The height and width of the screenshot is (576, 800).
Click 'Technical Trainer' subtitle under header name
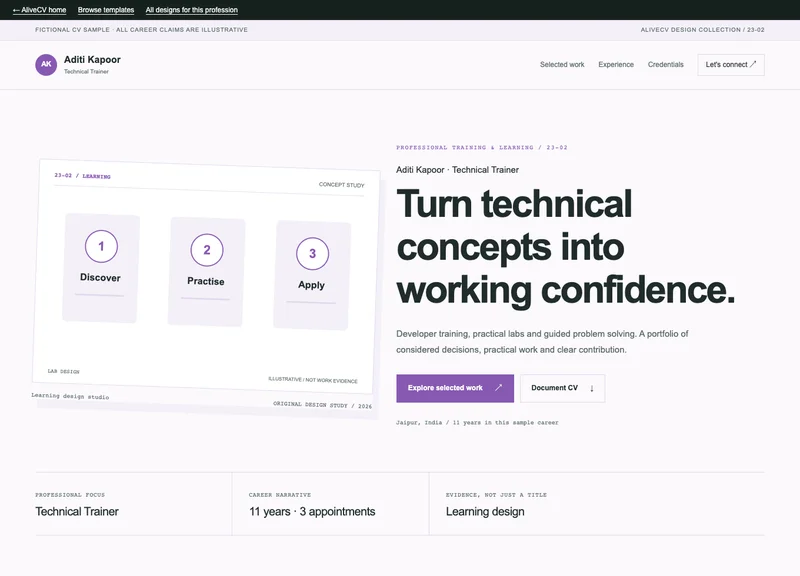pyautogui.click(x=86, y=71)
